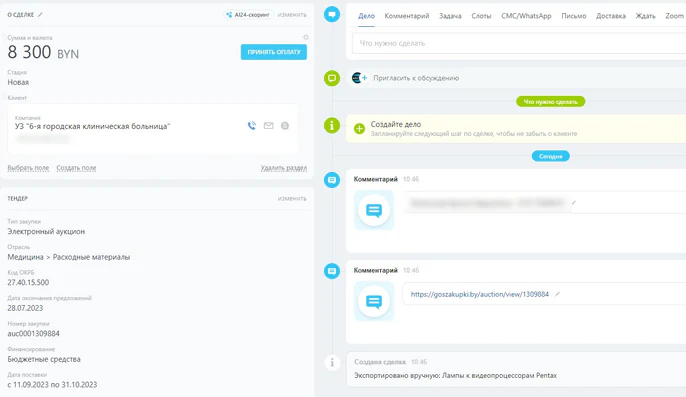Click the Удалить раздел link
The width and height of the screenshot is (686, 397).
tap(284, 168)
